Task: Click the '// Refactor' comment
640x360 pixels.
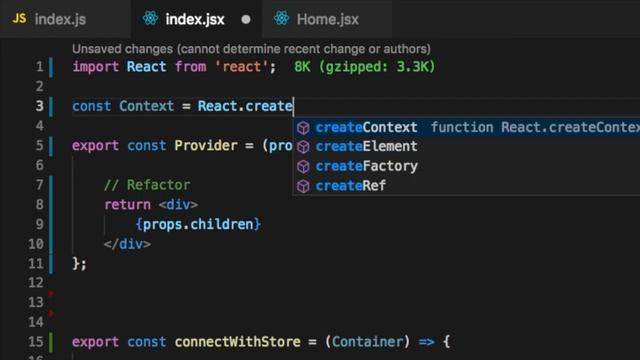Action: [x=147, y=185]
